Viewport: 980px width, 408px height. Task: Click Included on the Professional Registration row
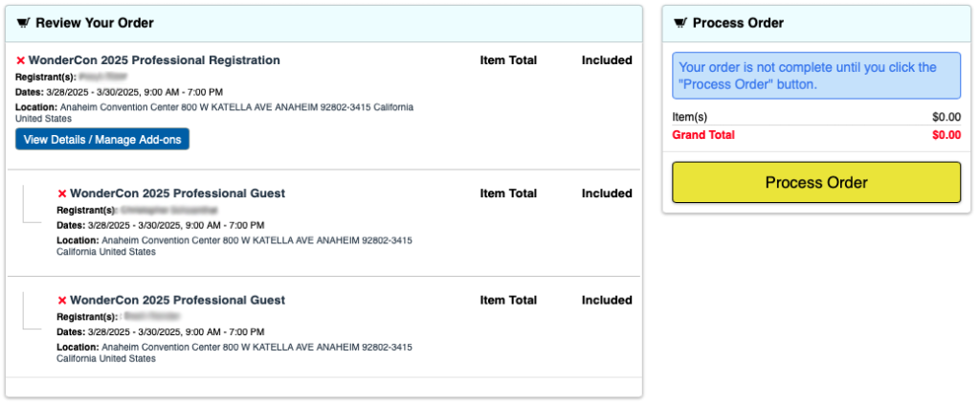tap(607, 60)
